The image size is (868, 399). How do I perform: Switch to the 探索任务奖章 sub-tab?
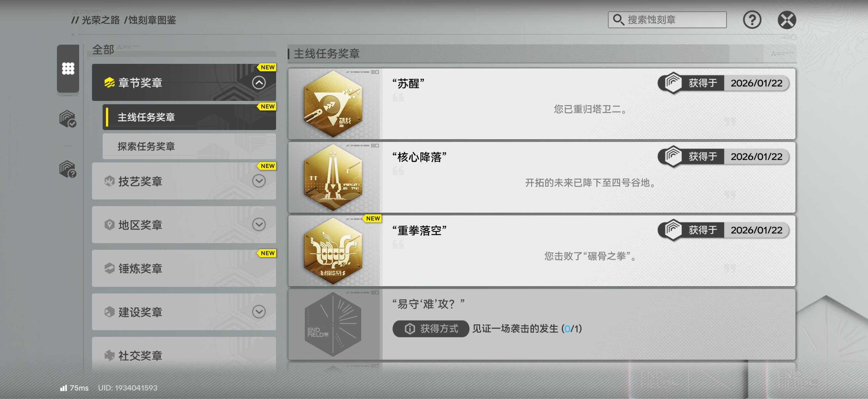coord(189,147)
